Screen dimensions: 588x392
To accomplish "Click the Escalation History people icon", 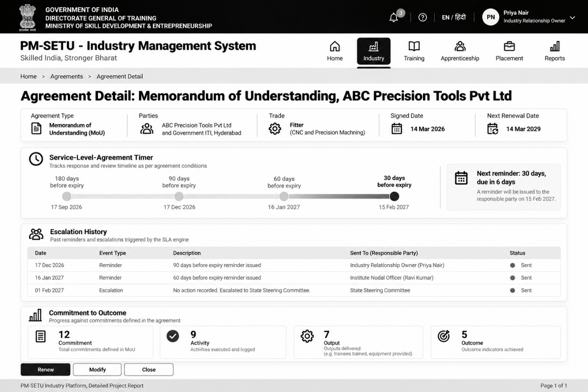I will [36, 234].
